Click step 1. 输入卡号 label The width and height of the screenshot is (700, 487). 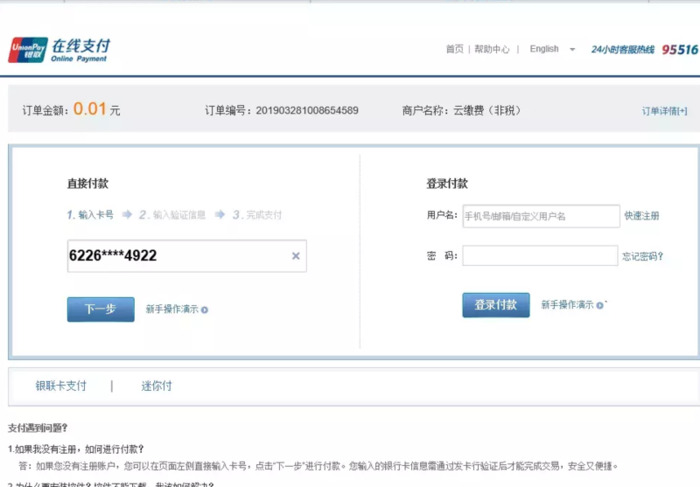[x=90, y=215]
